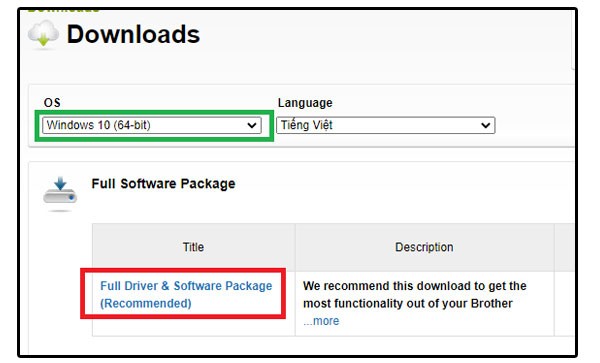Click the description text starting with "We recommend this download"
This screenshot has height=363, width=600.
point(415,295)
